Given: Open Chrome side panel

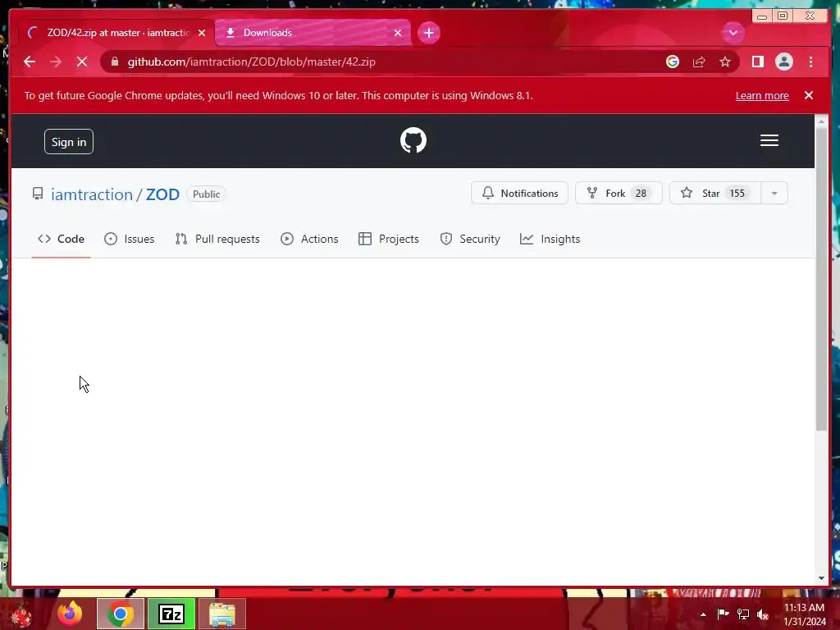Looking at the screenshot, I should (x=757, y=62).
